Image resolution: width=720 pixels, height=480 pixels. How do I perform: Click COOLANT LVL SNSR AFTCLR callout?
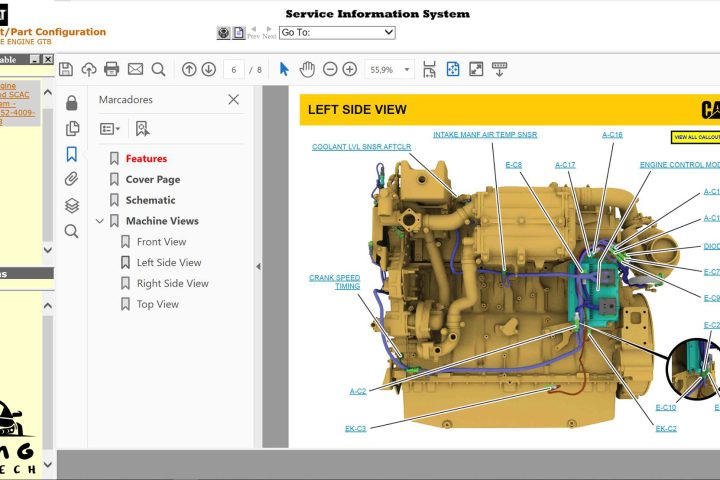pyautogui.click(x=361, y=147)
